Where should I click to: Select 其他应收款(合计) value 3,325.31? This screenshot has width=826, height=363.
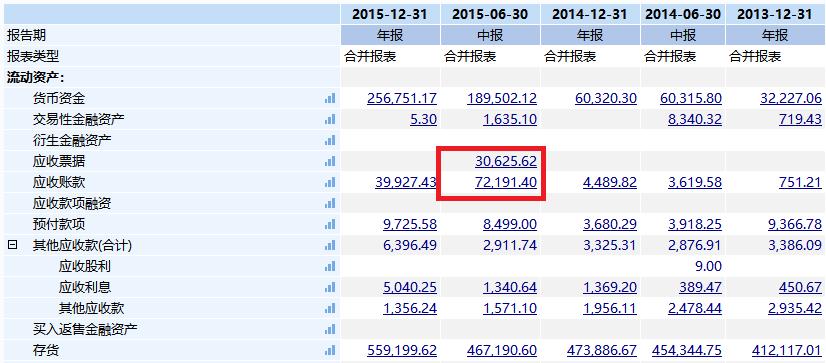coord(610,246)
